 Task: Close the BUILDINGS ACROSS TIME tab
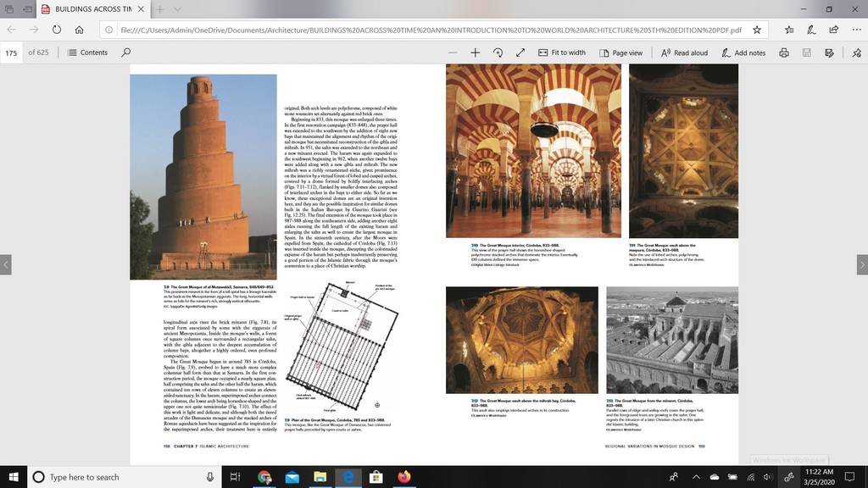coord(142,8)
